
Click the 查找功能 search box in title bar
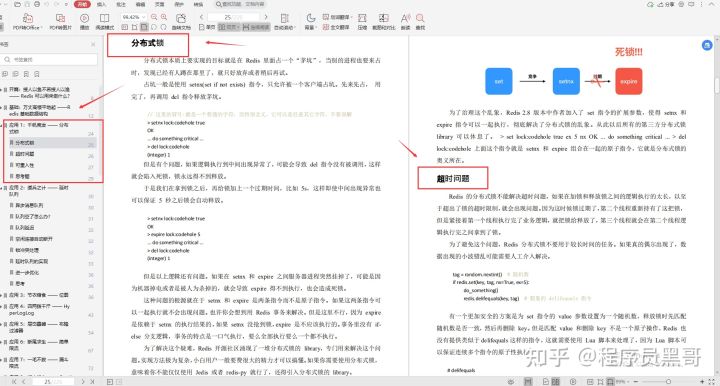click(x=240, y=4)
